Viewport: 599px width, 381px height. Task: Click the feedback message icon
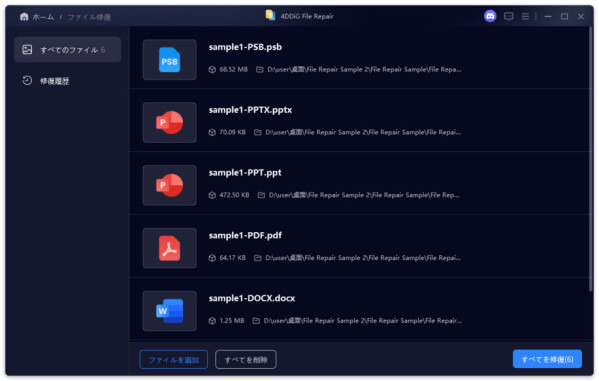[x=508, y=16]
